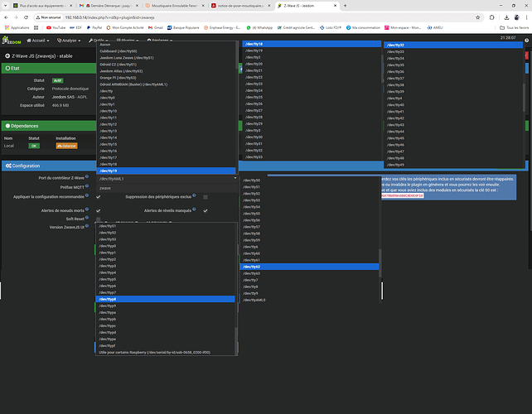Open Chrome profile avatar
532x414 pixels.
517,17
